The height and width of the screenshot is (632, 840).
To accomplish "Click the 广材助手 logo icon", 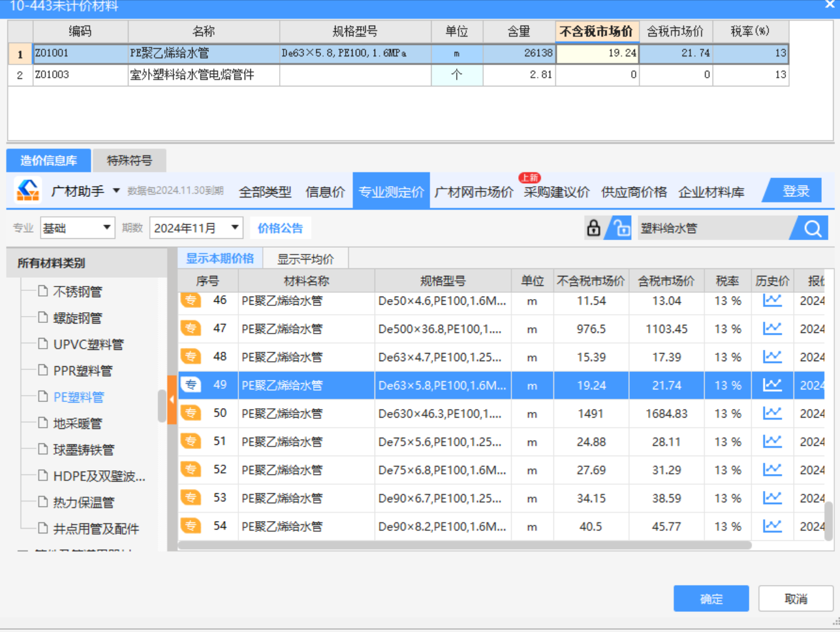I will 28,191.
